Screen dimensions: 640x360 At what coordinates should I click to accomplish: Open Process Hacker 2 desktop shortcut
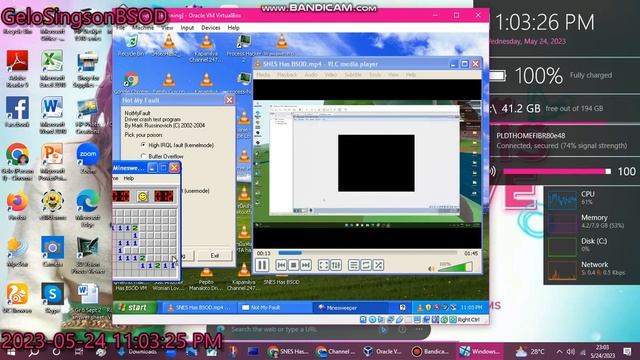[x=244, y=48]
